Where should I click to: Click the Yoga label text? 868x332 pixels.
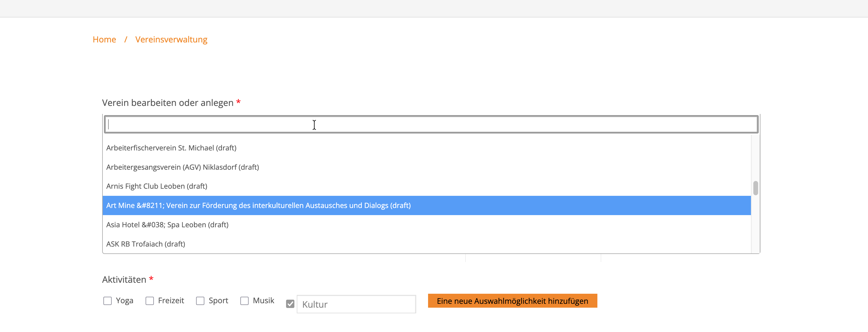click(x=124, y=300)
